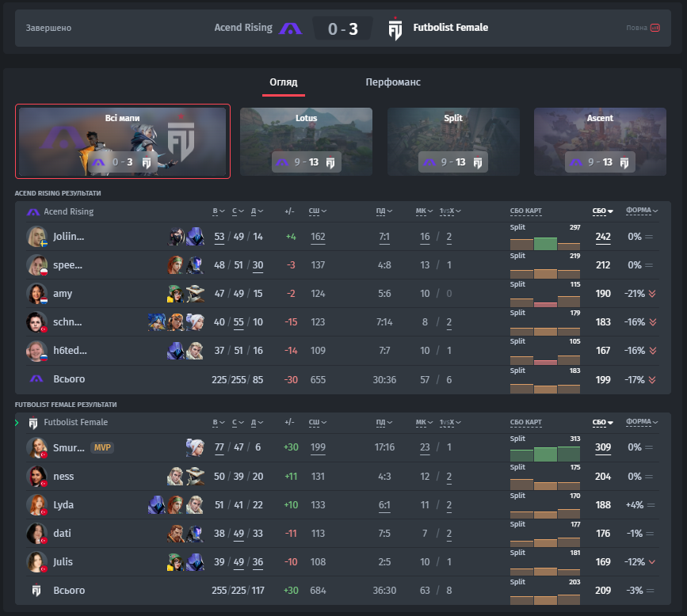This screenshot has height=616, width=687.
Task: Select the Lotus map card
Action: coord(307,142)
